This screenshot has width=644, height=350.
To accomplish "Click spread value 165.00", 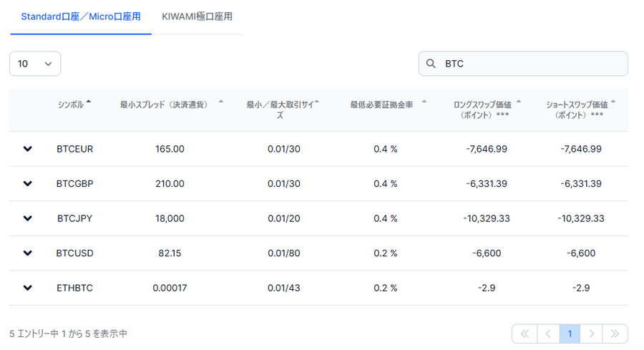I will [x=170, y=149].
